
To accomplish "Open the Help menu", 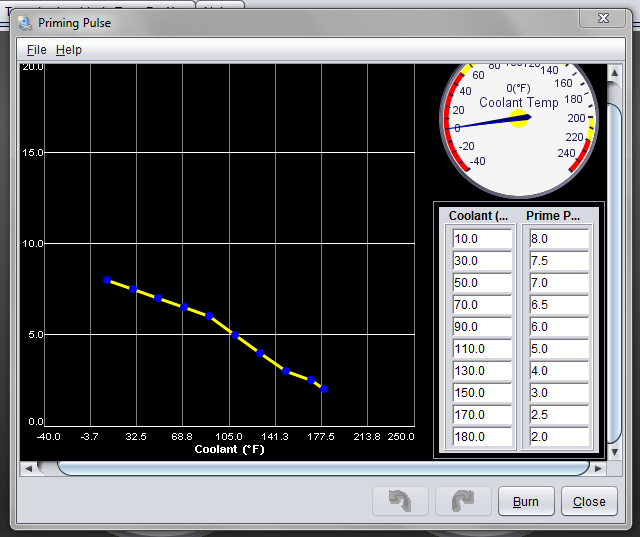I will [69, 50].
